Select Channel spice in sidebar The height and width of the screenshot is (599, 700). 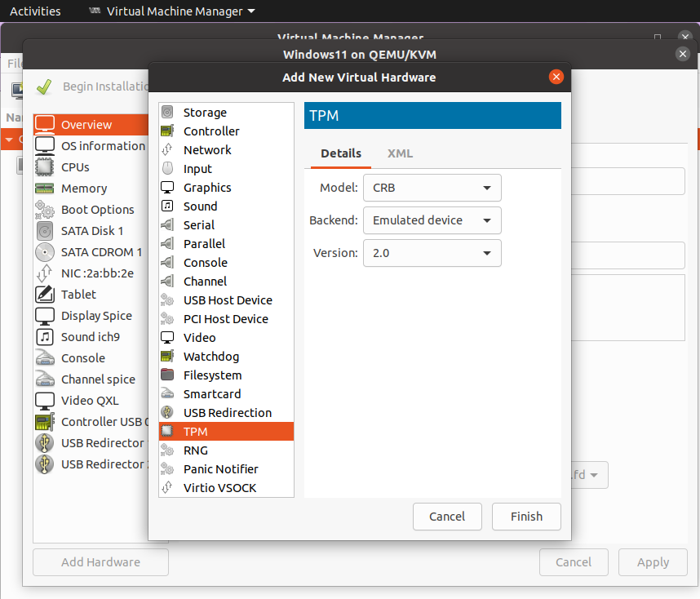click(x=91, y=379)
